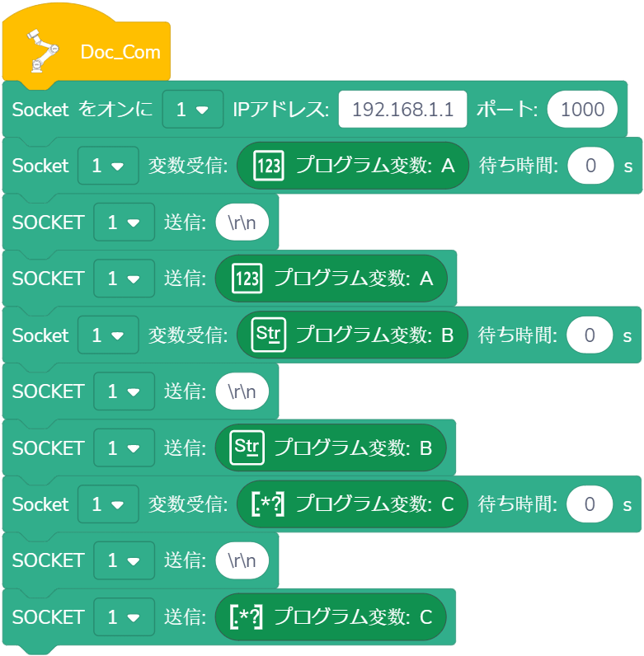This screenshot has width=644, height=656.
Task: Click the last \r\n send text field
Action: (242, 560)
